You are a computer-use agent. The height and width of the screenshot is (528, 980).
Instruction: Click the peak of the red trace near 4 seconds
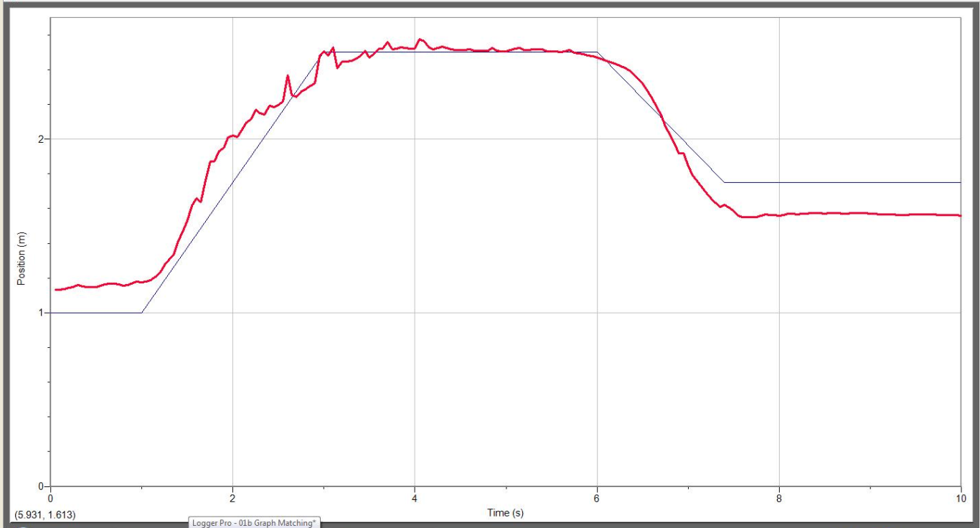tap(419, 37)
